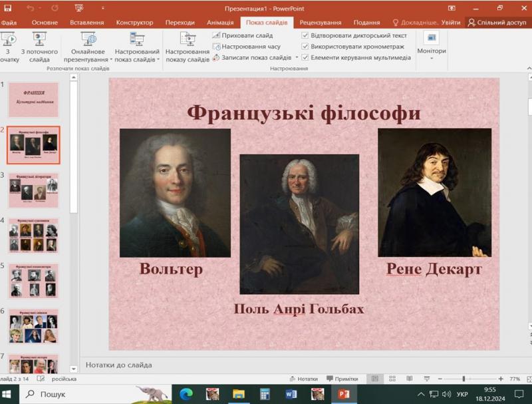
Task: Click the Redo icon in the title bar
Action: (x=55, y=8)
